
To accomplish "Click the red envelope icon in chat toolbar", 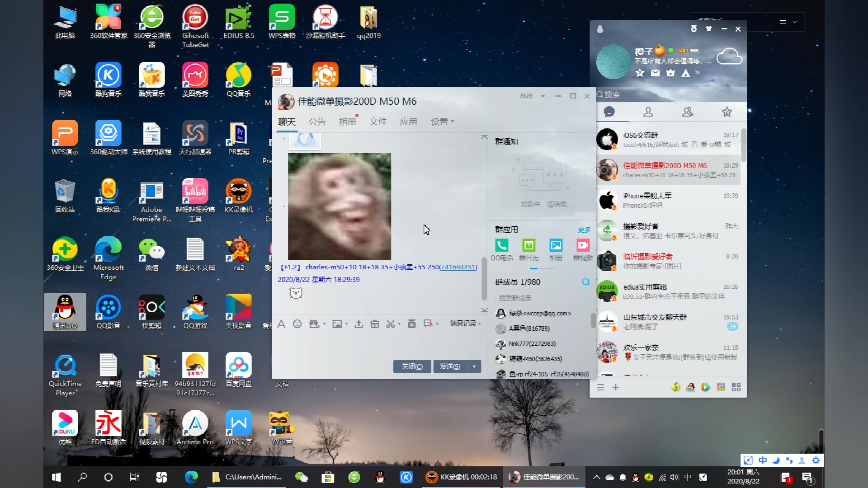I will (411, 324).
